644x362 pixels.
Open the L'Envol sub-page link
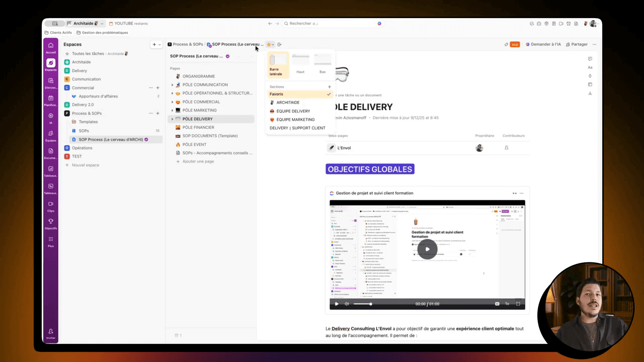click(344, 148)
